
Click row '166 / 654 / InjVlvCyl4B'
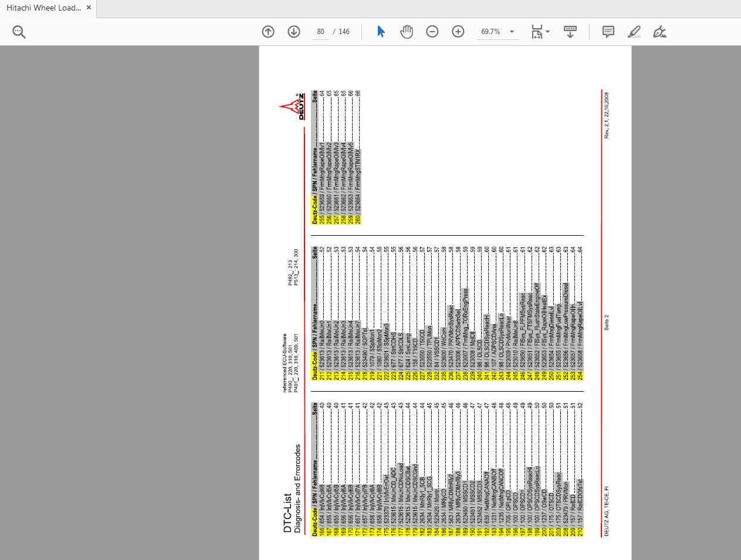(322, 469)
